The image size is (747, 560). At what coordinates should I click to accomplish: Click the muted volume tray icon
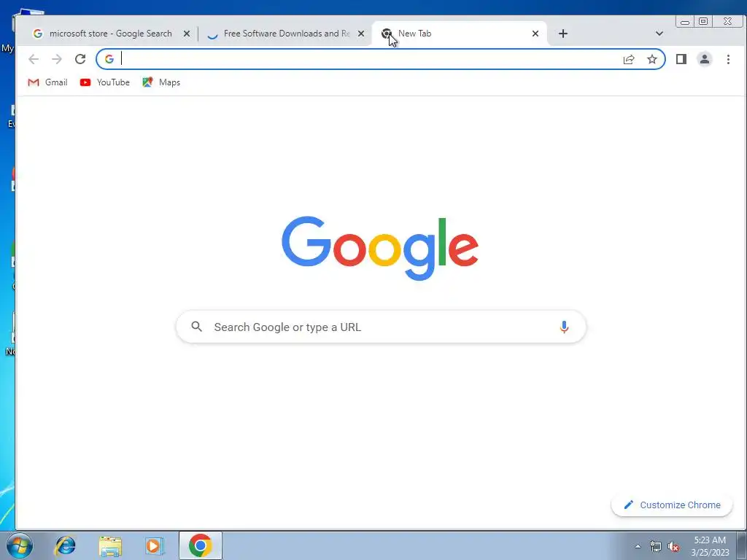673,546
